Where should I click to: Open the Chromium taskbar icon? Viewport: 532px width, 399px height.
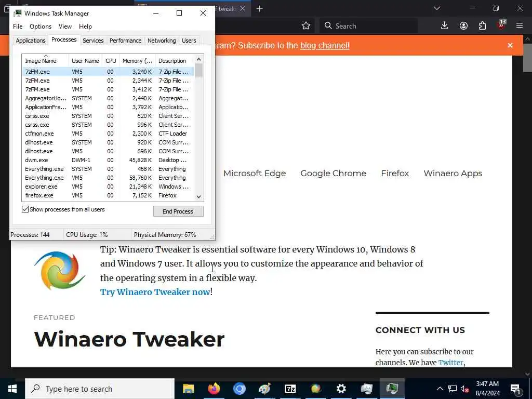[x=239, y=389]
